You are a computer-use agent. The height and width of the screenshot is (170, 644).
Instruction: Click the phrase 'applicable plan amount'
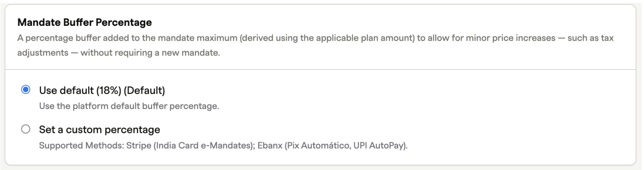(364, 38)
